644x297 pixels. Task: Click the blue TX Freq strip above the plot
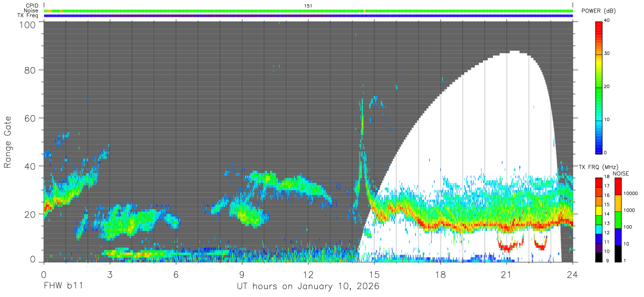pos(308,16)
